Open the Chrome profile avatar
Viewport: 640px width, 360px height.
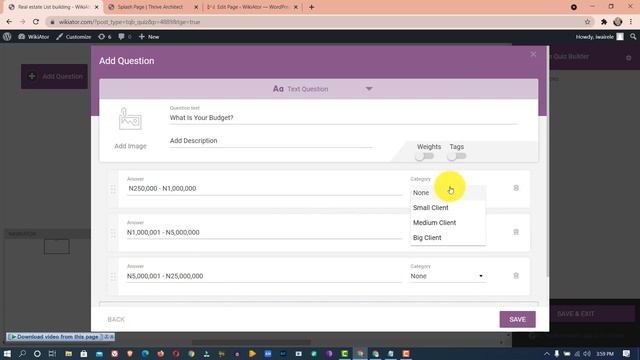(x=618, y=22)
